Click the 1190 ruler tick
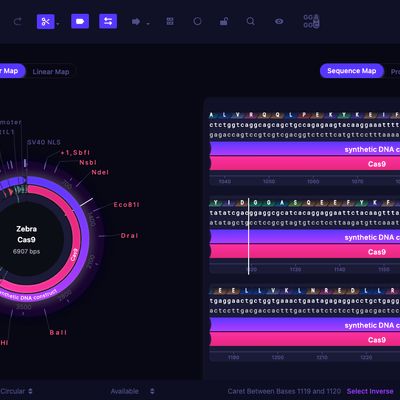400x400 pixels. coord(233,358)
